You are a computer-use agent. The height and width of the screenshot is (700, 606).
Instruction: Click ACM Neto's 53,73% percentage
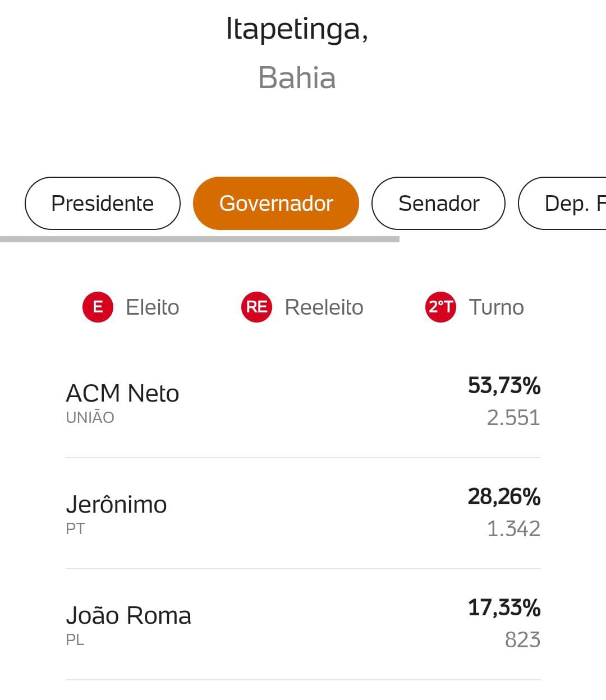(x=504, y=386)
